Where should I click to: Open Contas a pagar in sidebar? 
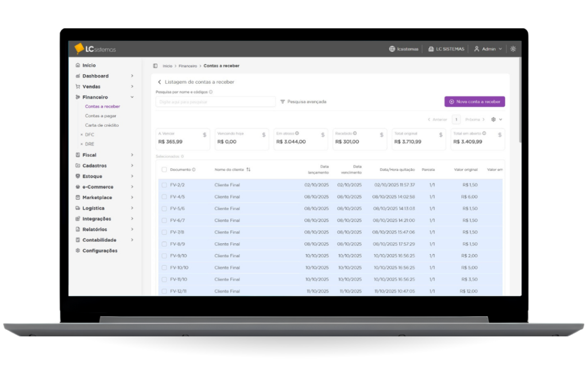pyautogui.click(x=100, y=116)
